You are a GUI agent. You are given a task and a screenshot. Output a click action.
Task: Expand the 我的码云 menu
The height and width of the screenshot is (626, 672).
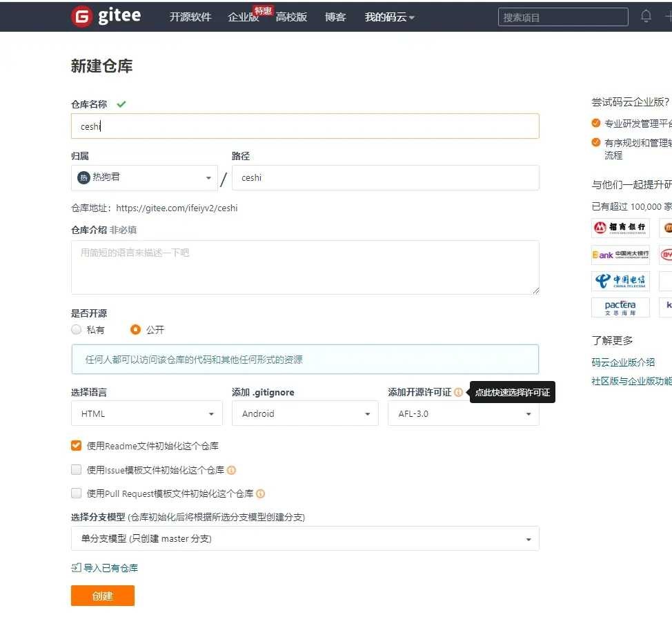[389, 17]
